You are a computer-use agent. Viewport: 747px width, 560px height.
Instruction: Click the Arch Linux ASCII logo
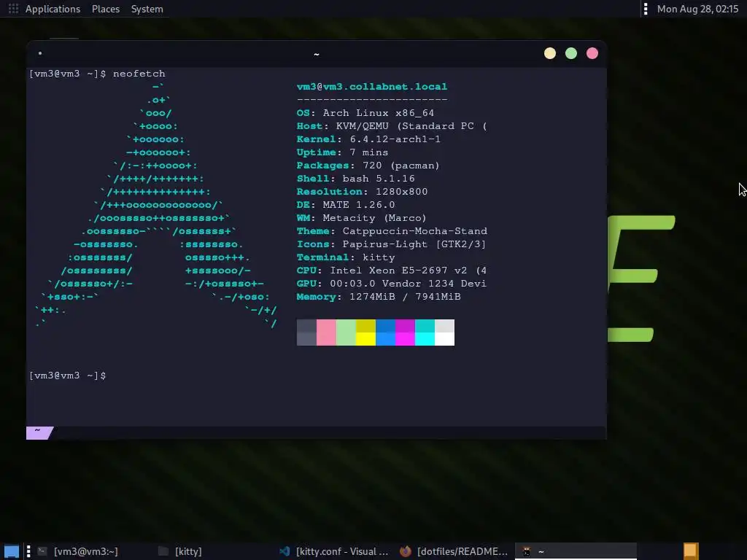(x=156, y=205)
